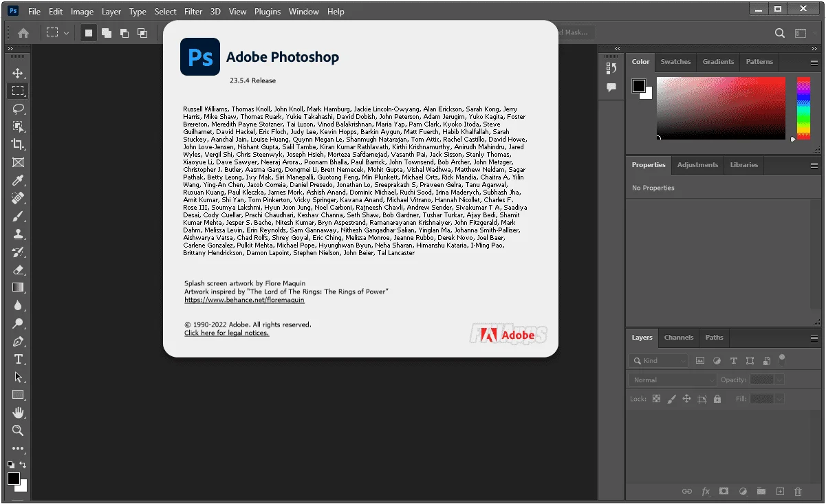Select the Spot Healing Brush tool
Viewport: 826px width, 504px height.
[18, 198]
